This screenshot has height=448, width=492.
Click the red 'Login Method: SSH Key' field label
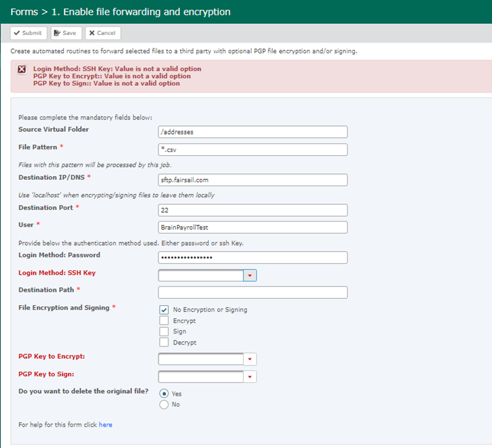[57, 273]
